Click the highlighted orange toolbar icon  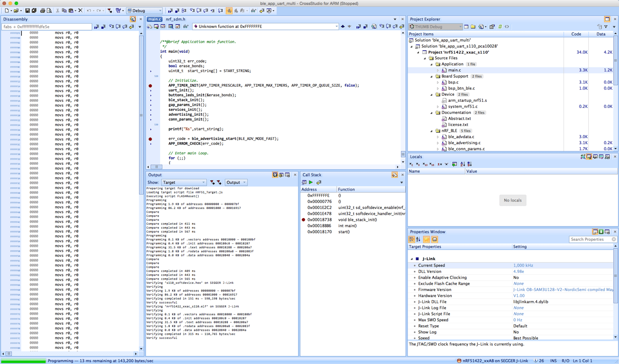229,10
